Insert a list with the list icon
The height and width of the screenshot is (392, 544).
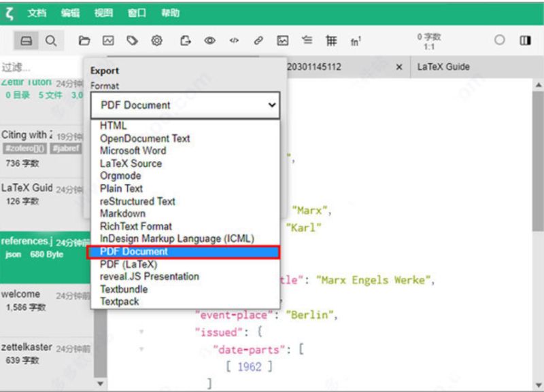pyautogui.click(x=307, y=40)
